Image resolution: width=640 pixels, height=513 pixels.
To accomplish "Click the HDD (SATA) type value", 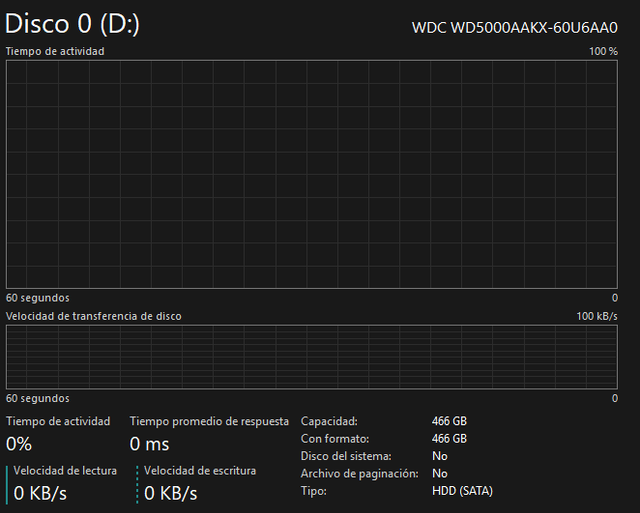I will (462, 491).
